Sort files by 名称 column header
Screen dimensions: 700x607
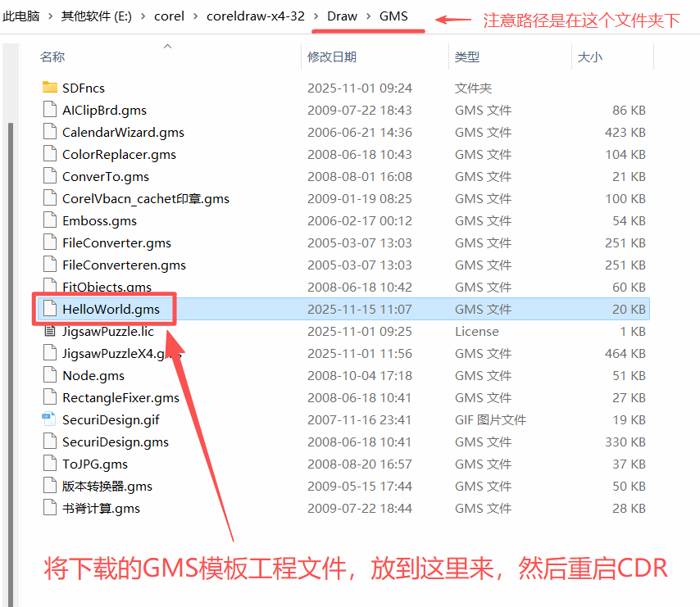click(53, 57)
